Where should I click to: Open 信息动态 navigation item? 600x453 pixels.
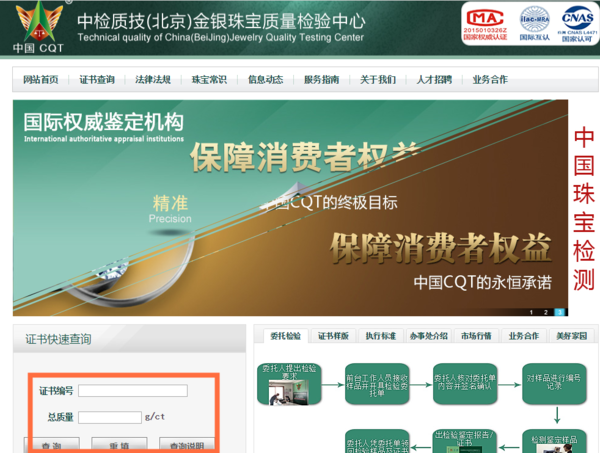coord(265,80)
